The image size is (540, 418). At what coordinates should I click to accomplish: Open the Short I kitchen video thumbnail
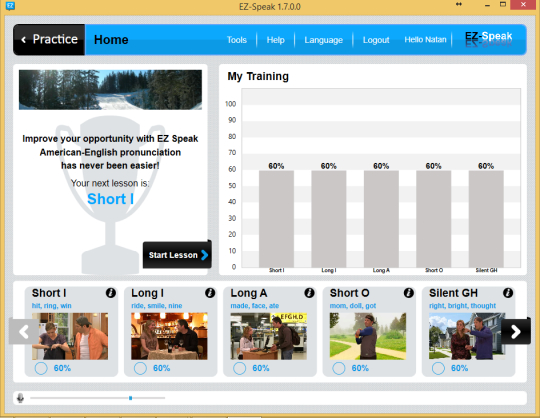point(70,336)
